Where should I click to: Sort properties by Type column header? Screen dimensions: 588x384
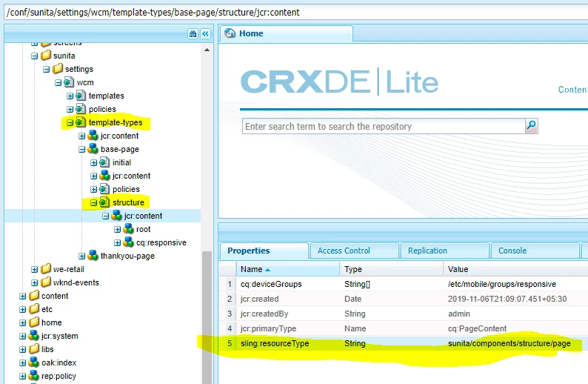(392, 269)
